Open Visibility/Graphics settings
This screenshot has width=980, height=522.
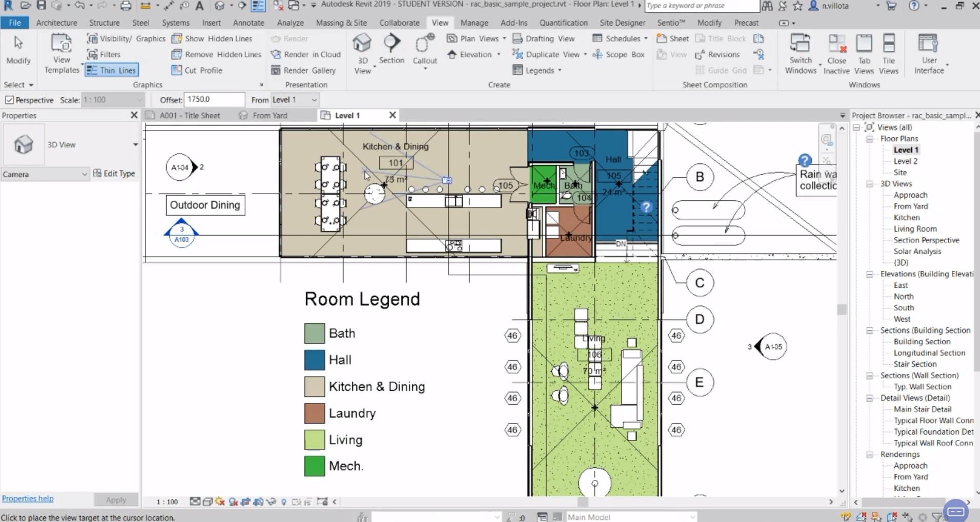(126, 38)
